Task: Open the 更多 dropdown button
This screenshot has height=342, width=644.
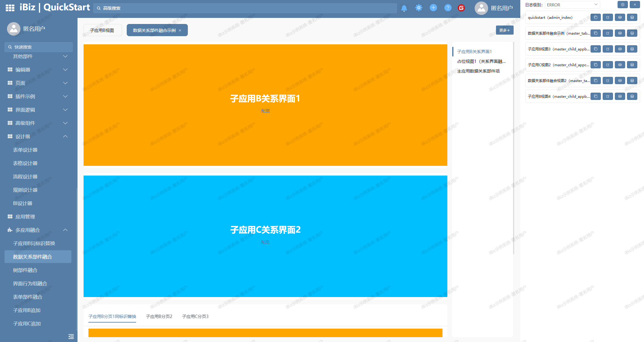Action: coord(505,30)
